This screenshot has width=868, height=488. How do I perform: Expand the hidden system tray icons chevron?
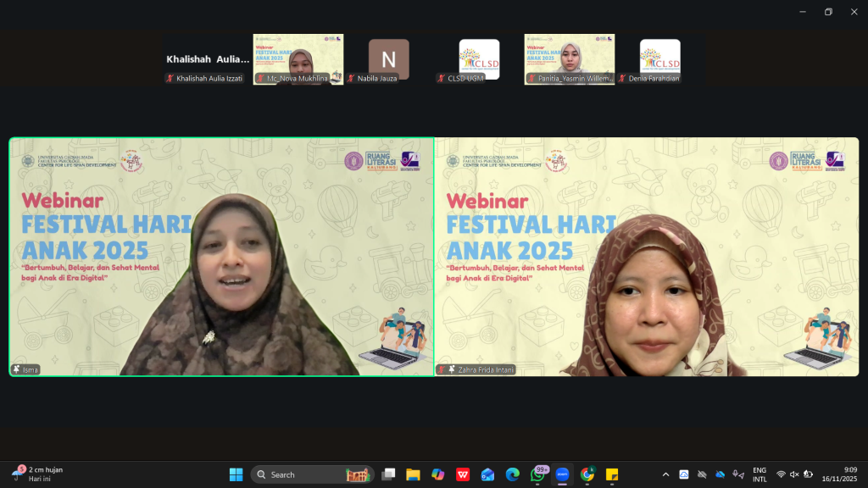(x=665, y=474)
